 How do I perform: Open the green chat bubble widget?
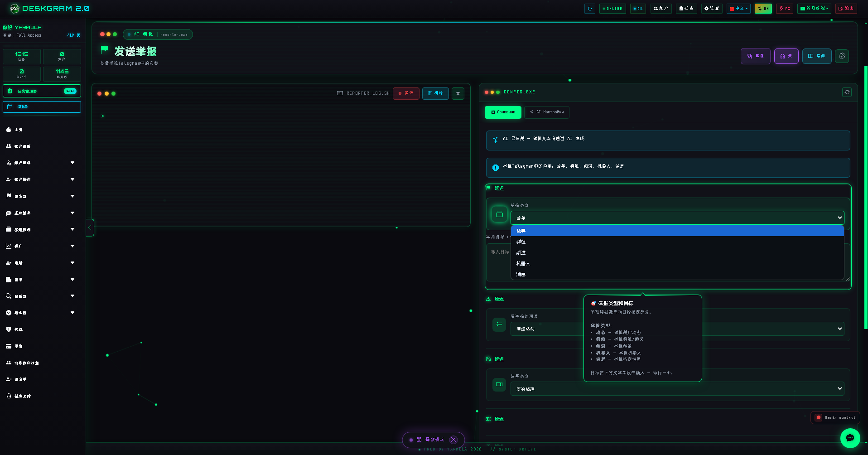850,438
